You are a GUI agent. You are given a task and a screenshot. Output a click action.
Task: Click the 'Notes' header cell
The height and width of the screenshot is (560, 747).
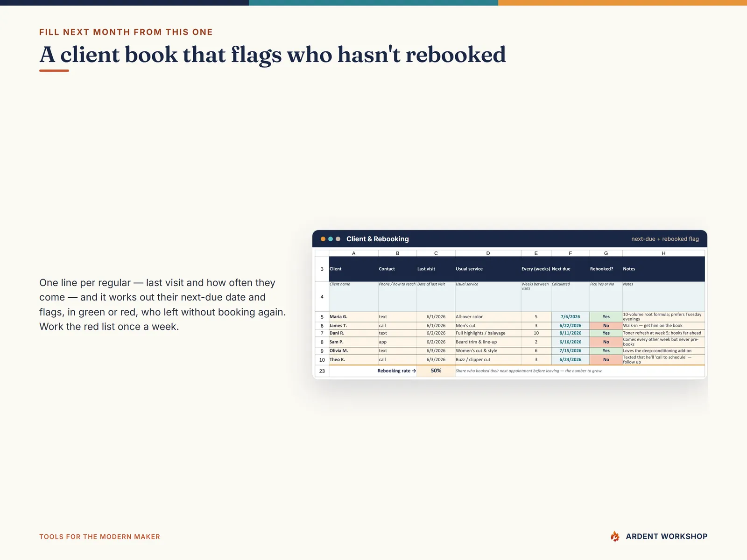[663, 269]
